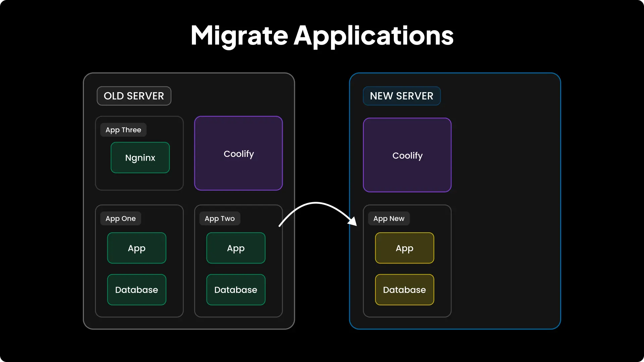Image resolution: width=644 pixels, height=362 pixels.
Task: Select the NEW SERVER label
Action: 401,96
